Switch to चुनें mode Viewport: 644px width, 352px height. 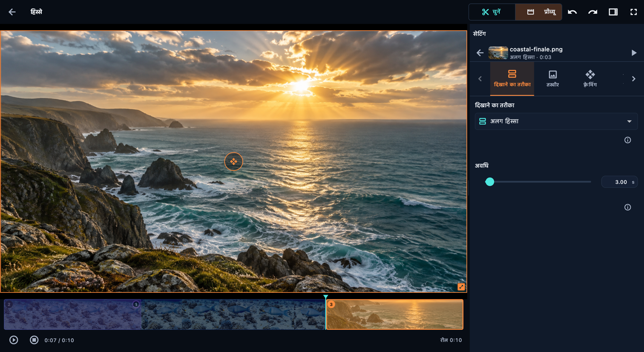(x=492, y=12)
